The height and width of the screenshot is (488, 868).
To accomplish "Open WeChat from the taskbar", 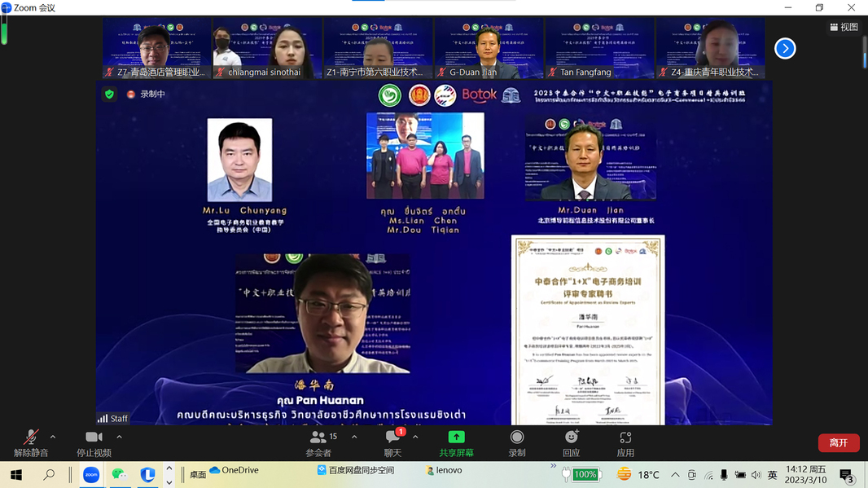I will point(119,475).
